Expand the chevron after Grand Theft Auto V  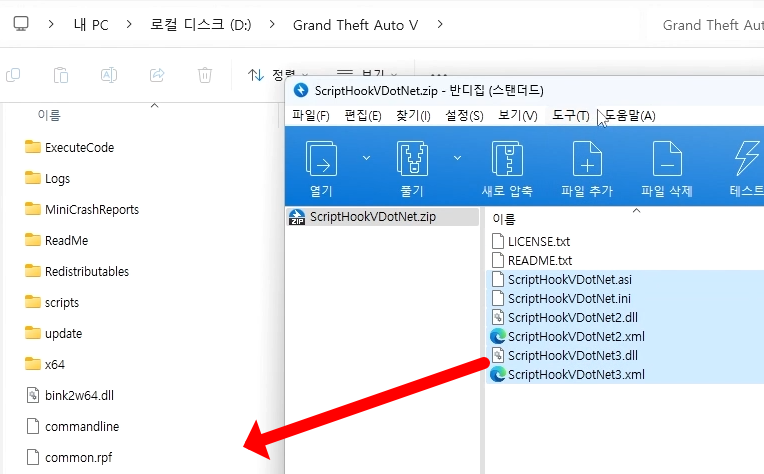tap(437, 24)
